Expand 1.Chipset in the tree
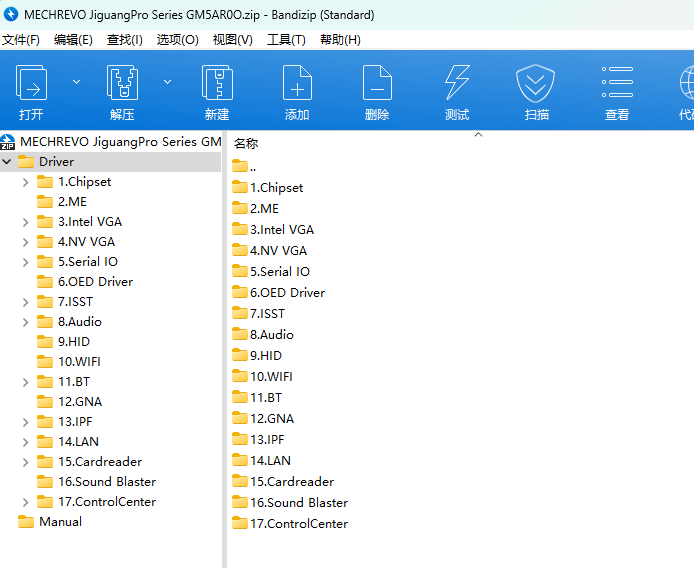This screenshot has width=694, height=568. (x=26, y=182)
